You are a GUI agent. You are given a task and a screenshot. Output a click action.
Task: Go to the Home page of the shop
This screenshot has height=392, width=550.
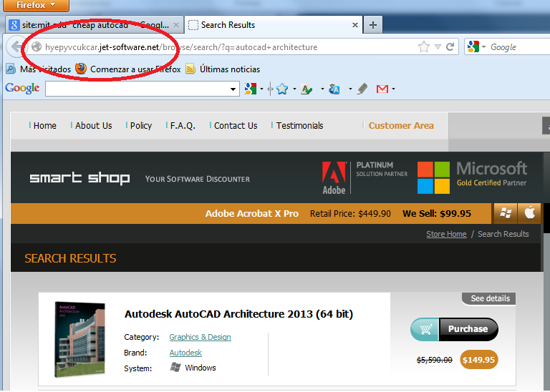[45, 125]
